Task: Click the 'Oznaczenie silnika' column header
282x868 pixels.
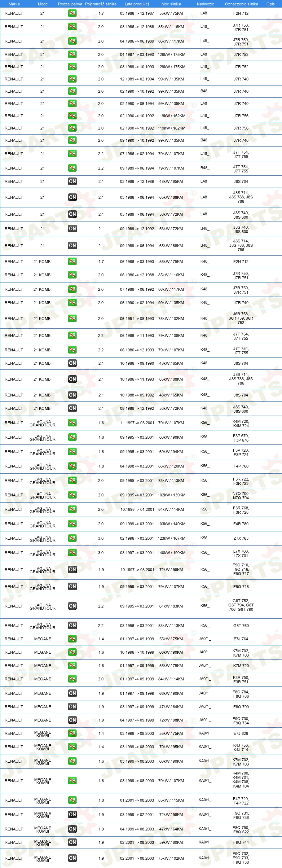Action: [x=242, y=4]
